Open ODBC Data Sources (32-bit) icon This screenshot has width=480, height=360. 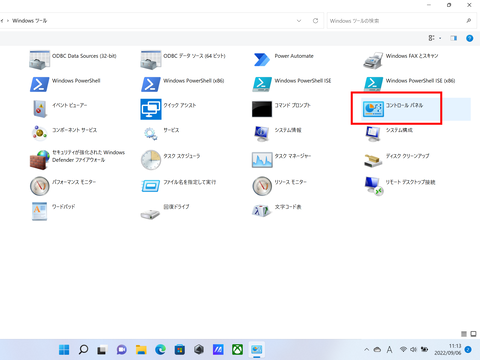point(39,60)
